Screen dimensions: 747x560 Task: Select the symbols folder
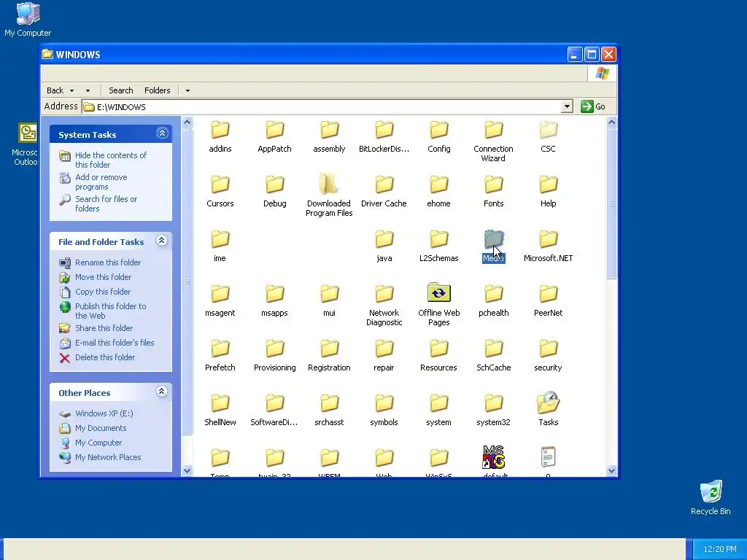click(384, 411)
